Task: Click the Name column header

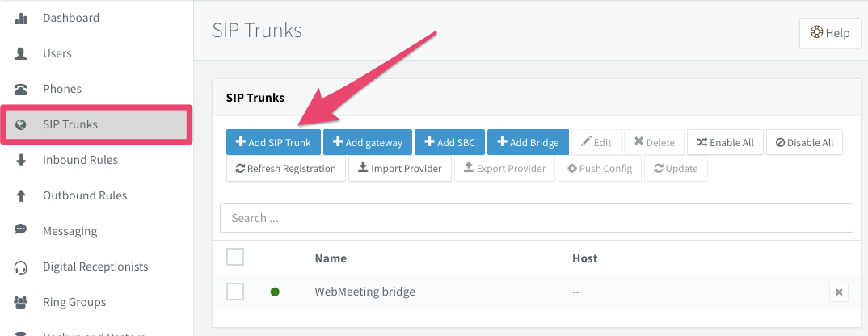Action: click(331, 258)
